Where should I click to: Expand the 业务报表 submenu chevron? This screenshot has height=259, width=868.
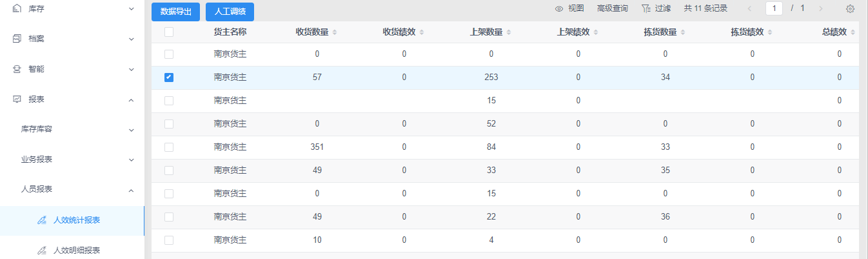(x=132, y=160)
